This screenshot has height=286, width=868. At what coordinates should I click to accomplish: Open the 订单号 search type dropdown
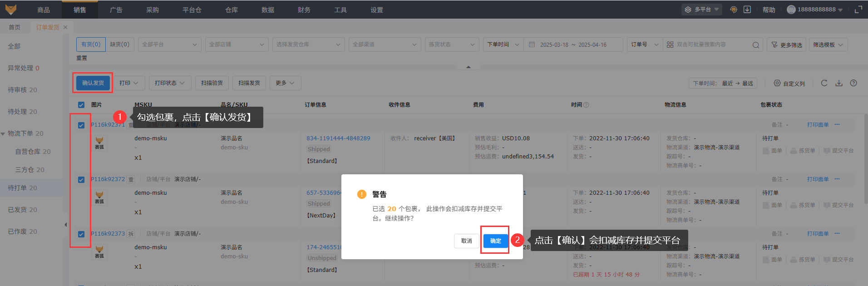click(645, 44)
